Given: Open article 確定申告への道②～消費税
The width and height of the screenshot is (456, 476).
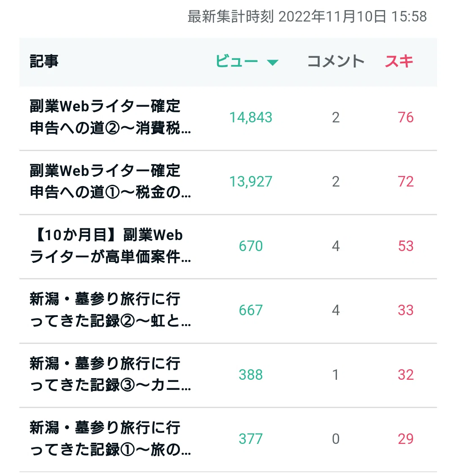Looking at the screenshot, I should [110, 117].
